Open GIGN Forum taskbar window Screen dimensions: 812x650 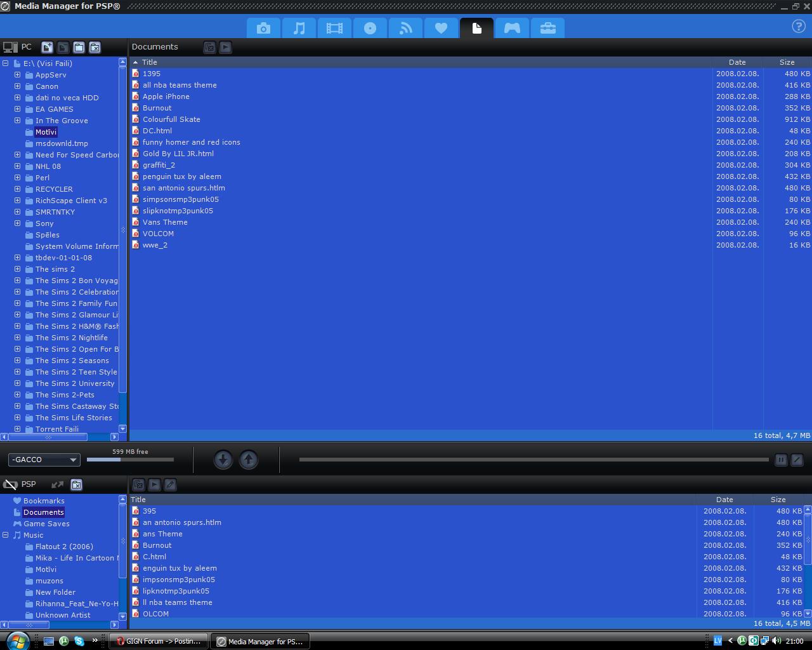click(159, 641)
